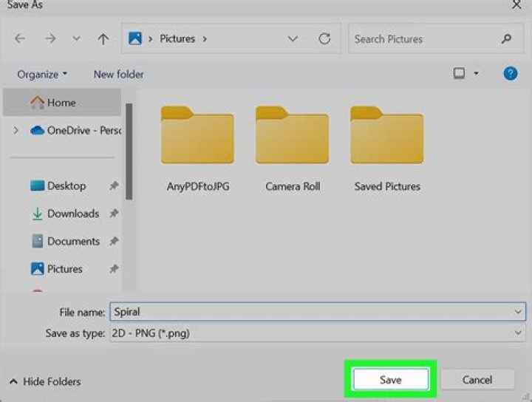Open Downloads in navigation pane

coord(65,214)
